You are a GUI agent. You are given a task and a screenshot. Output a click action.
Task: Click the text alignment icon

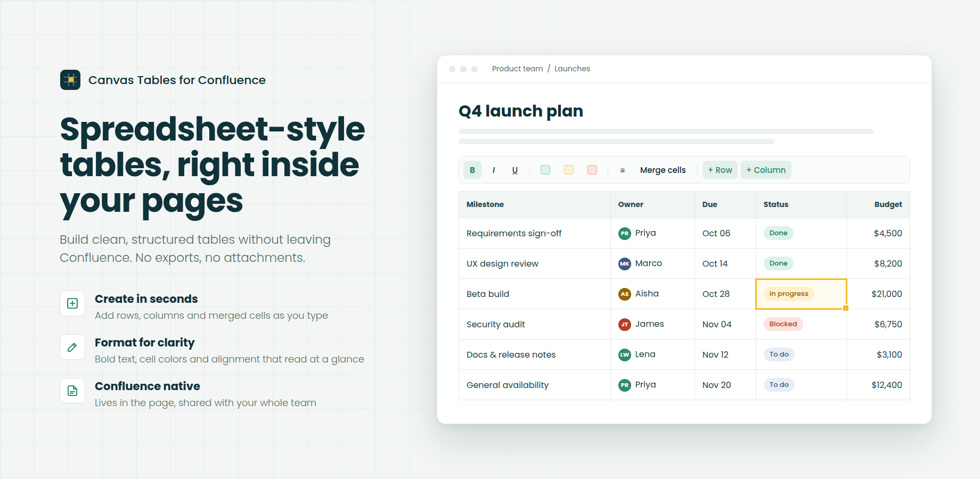[623, 170]
